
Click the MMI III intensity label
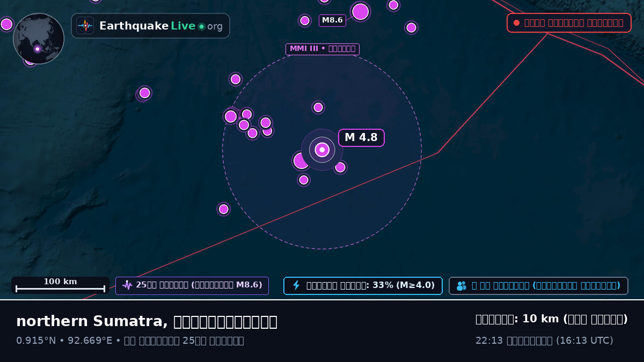point(322,49)
